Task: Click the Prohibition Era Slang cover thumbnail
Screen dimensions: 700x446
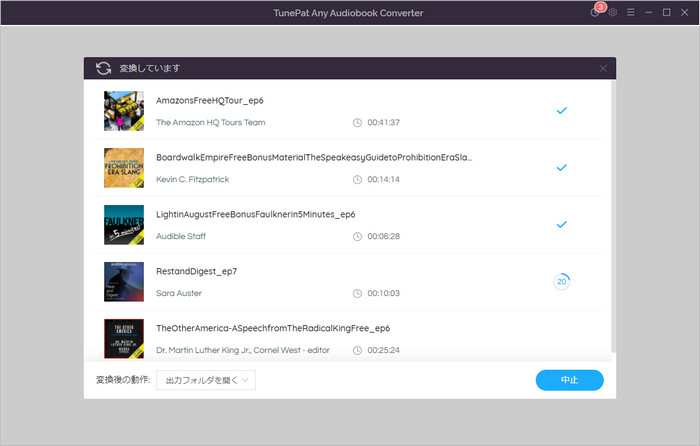Action: point(124,168)
